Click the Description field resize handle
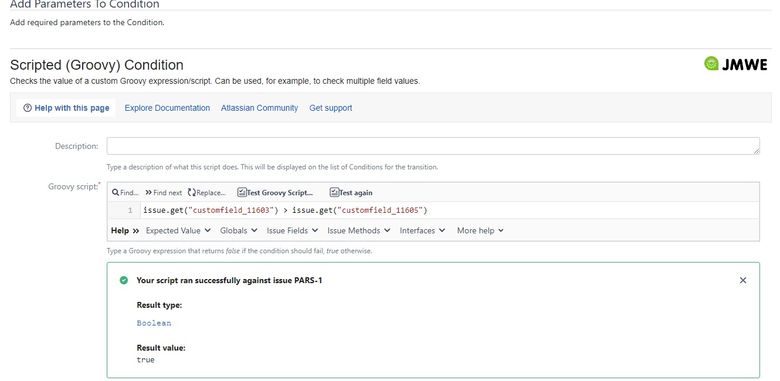The image size is (780, 381). coord(756,151)
